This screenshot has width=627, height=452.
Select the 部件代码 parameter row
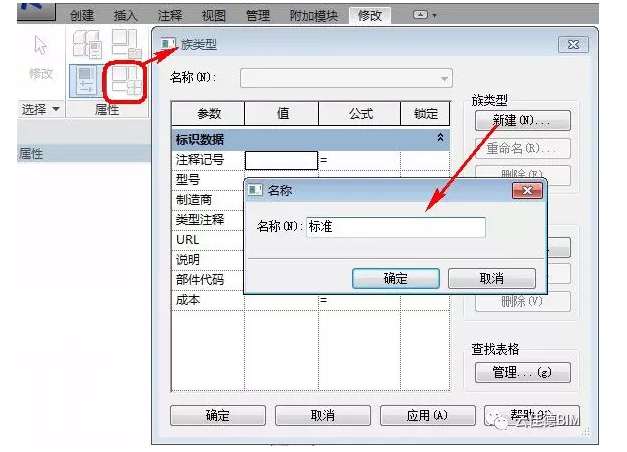(208, 280)
